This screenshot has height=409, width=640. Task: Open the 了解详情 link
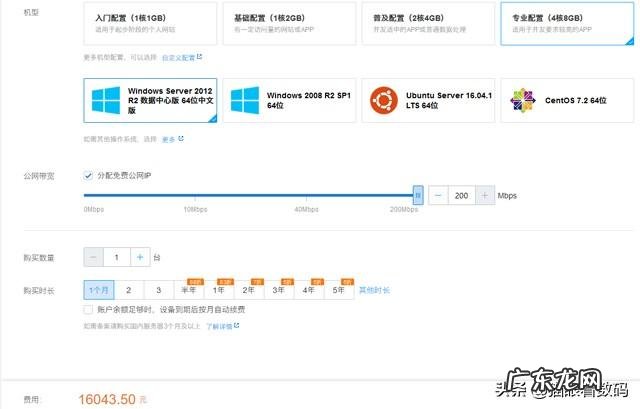click(x=222, y=326)
